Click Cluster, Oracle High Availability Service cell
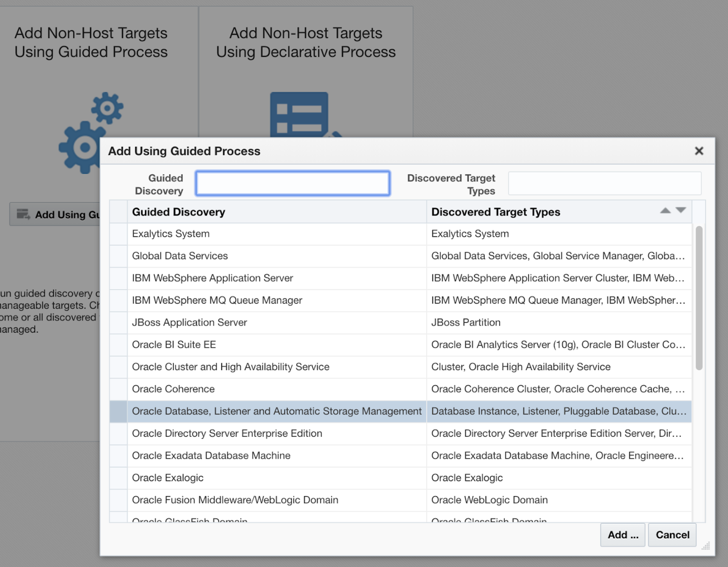 click(559, 367)
